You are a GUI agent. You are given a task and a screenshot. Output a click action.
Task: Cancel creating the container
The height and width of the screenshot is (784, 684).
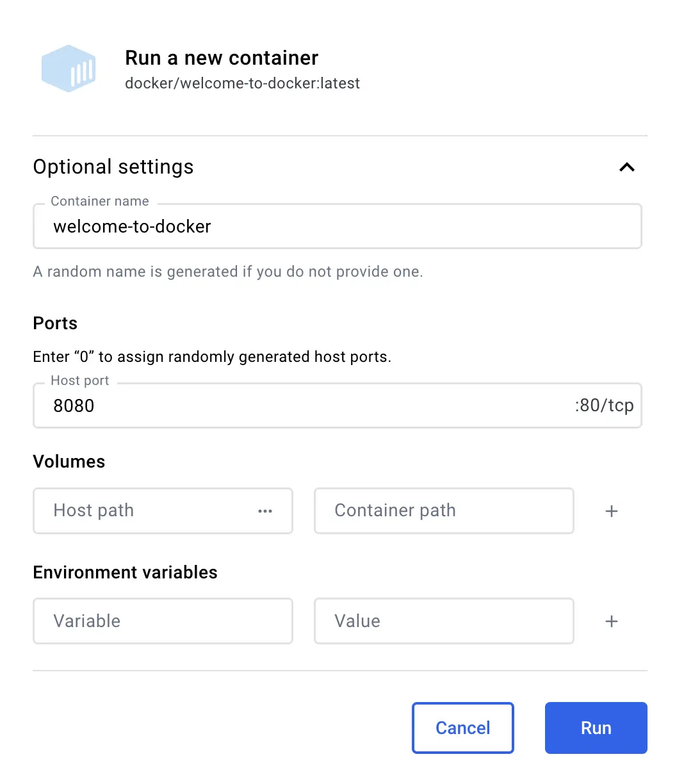(462, 728)
